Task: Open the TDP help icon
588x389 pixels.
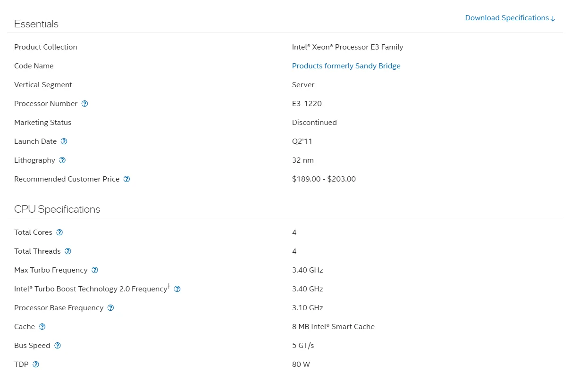Action: [x=36, y=364]
